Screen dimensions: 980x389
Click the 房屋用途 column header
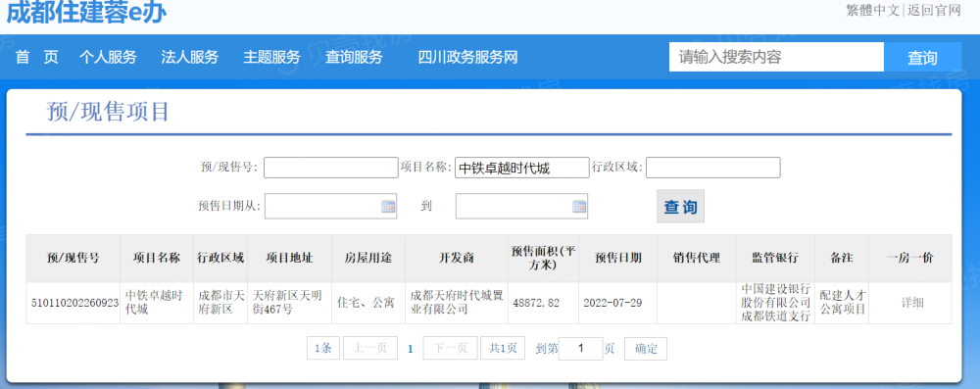coord(368,259)
